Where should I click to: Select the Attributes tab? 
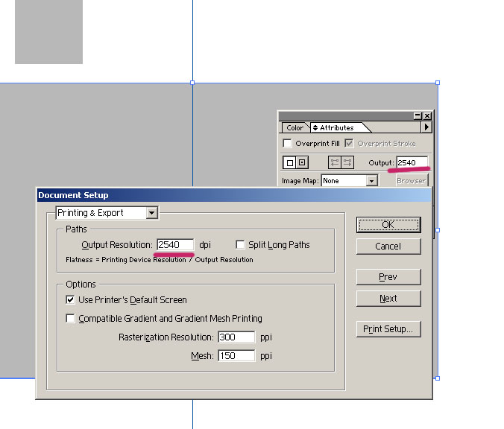pyautogui.click(x=336, y=128)
